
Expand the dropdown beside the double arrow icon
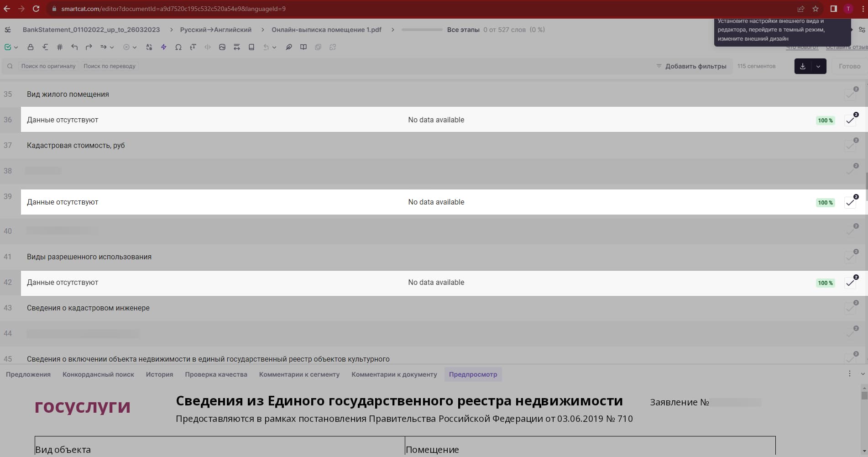pos(112,47)
